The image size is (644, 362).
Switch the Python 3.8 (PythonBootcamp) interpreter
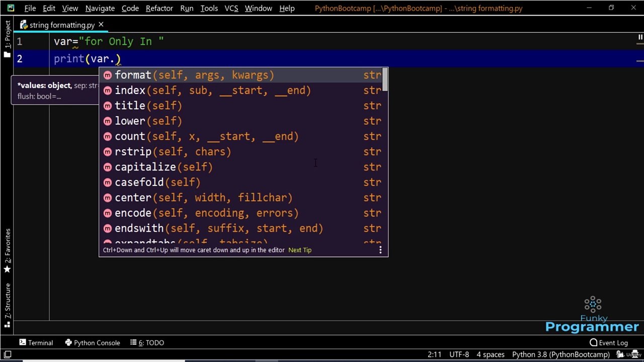coord(560,354)
